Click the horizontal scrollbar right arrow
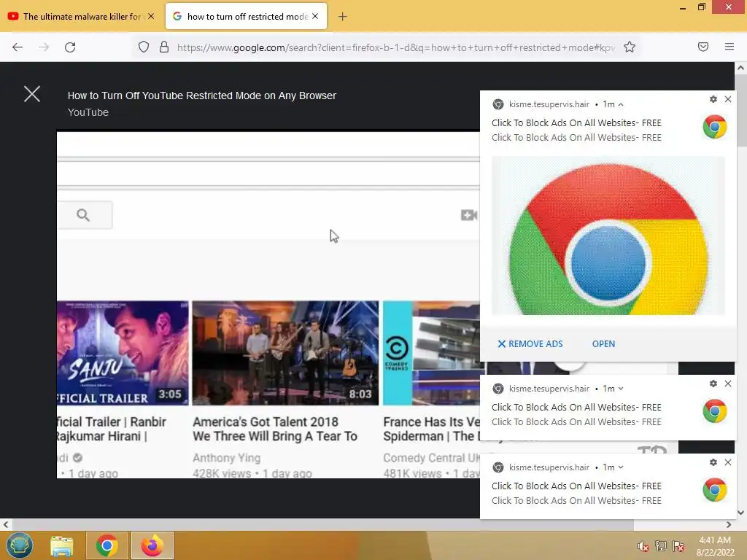The image size is (747, 560). pos(729,525)
